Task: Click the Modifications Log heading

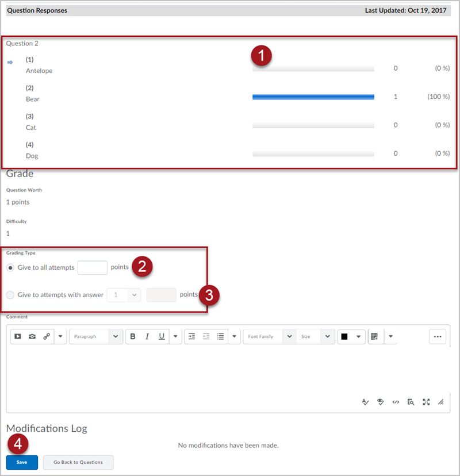Action: [x=47, y=428]
